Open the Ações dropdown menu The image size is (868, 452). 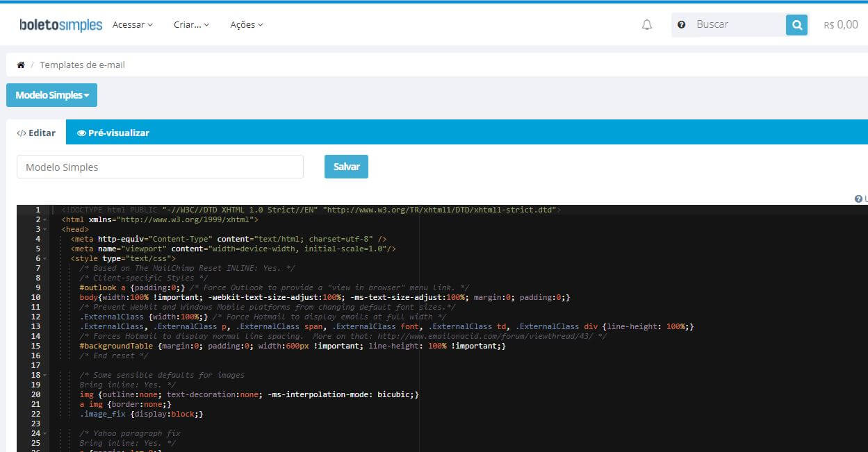[245, 24]
